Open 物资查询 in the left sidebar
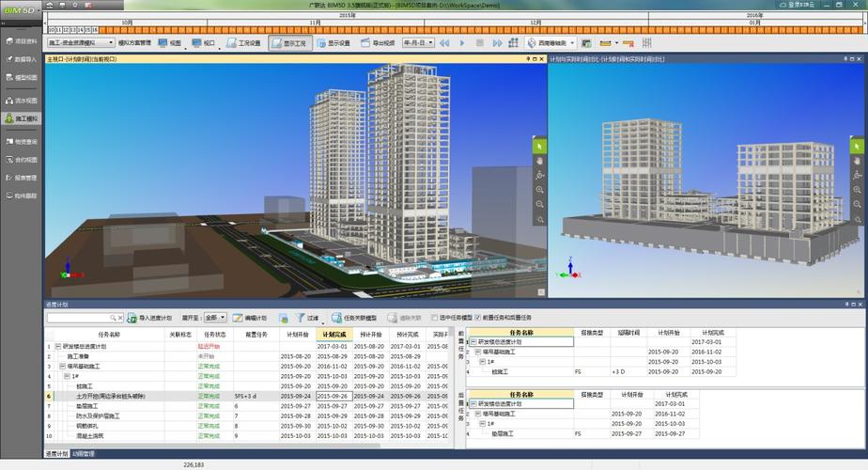 (x=21, y=141)
